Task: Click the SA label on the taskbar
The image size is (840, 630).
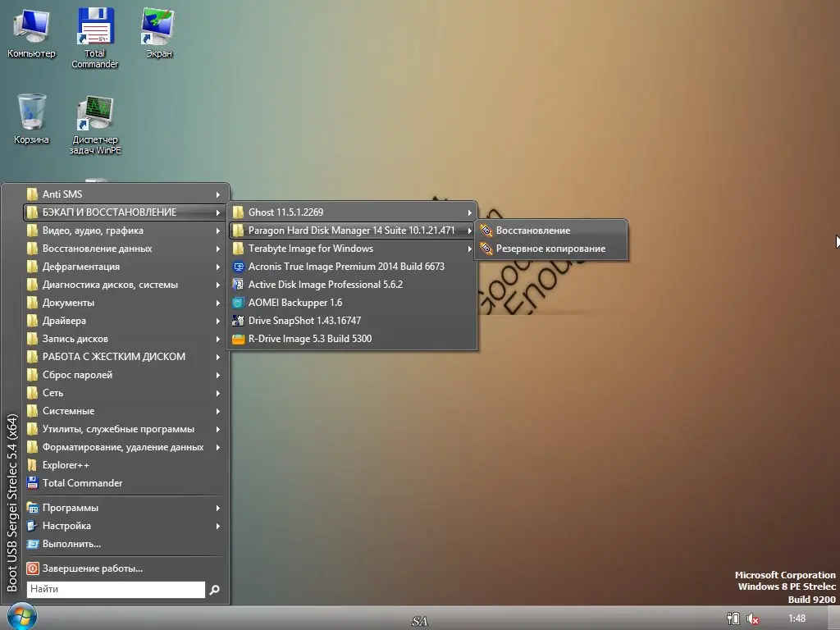Action: (x=420, y=621)
